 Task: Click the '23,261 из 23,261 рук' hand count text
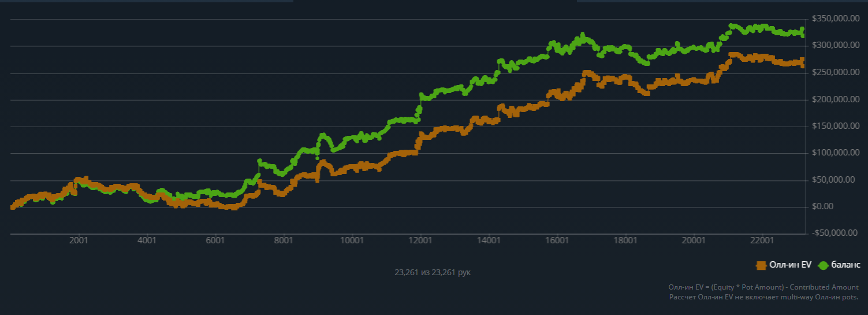click(x=433, y=272)
